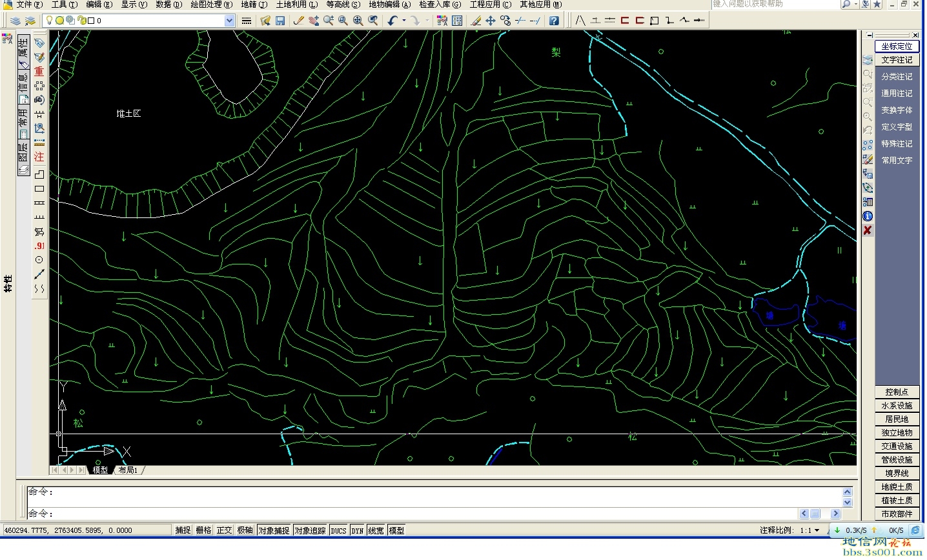
Task: Select the redraw pencil icon
Action: tap(298, 21)
